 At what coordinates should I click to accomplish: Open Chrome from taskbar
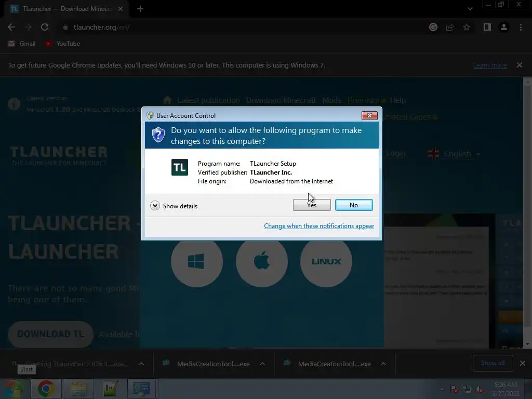pos(46,389)
